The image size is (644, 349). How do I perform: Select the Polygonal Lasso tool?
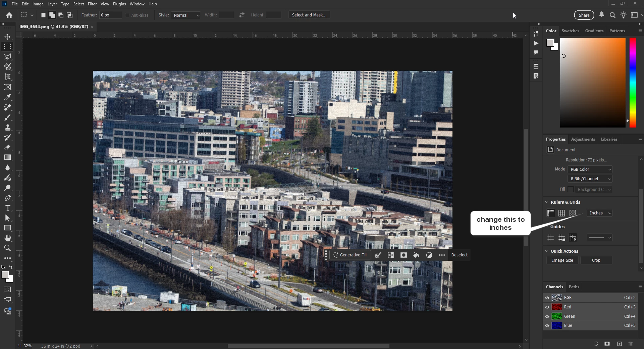pos(7,57)
